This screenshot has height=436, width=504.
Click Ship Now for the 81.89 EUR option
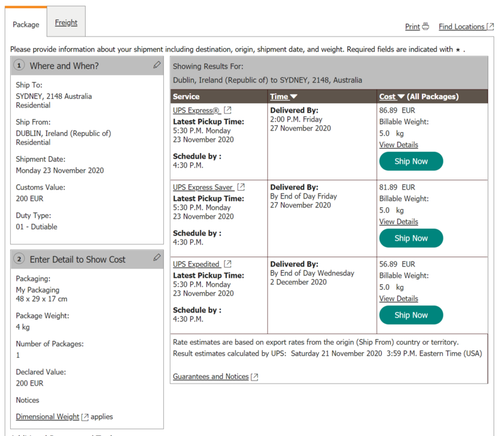click(411, 238)
